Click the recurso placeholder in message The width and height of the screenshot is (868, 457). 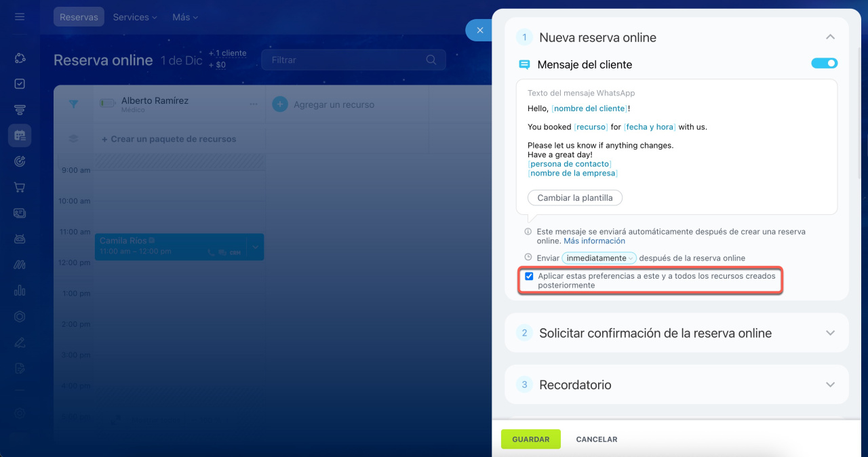(591, 127)
